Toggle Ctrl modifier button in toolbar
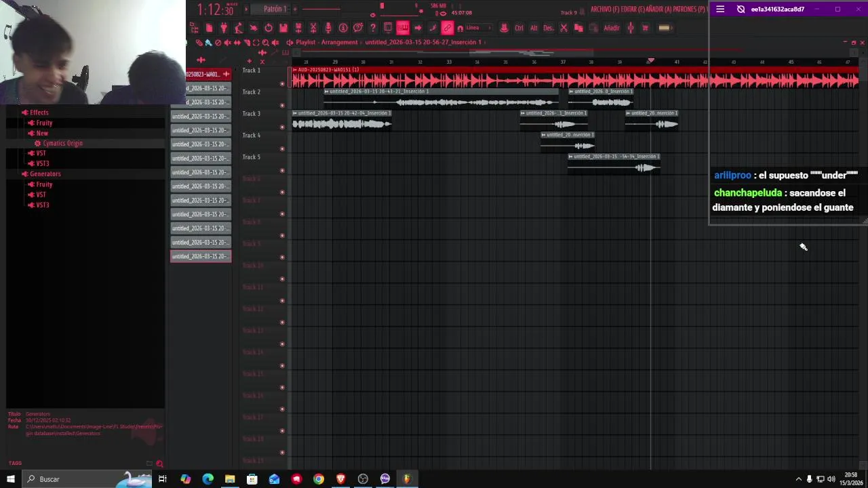The height and width of the screenshot is (488, 868). coord(519,28)
